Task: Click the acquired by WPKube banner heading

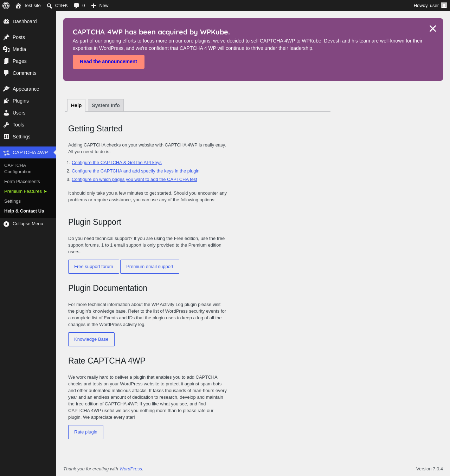Action: 151,32
